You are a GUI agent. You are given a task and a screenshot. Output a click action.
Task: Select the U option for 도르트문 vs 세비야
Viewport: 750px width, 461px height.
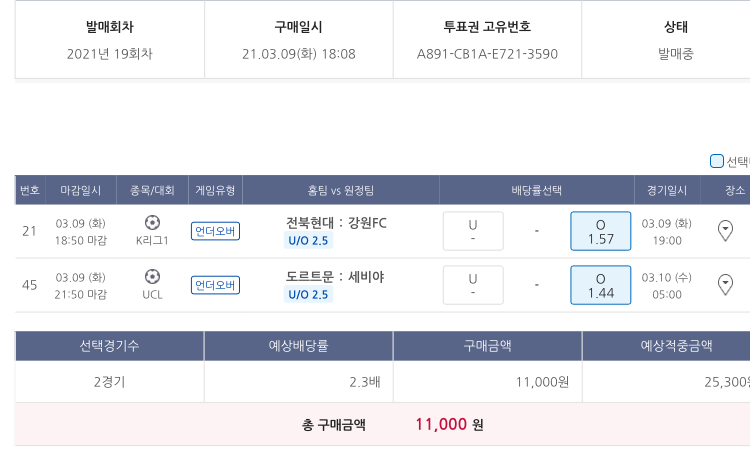tap(473, 285)
